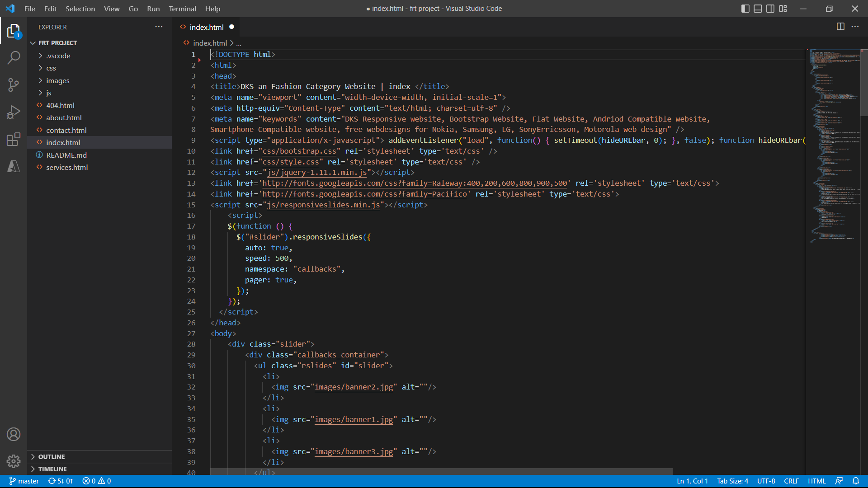The image size is (868, 488).
Task: Toggle the secondary sidebar visibility
Action: tap(770, 9)
